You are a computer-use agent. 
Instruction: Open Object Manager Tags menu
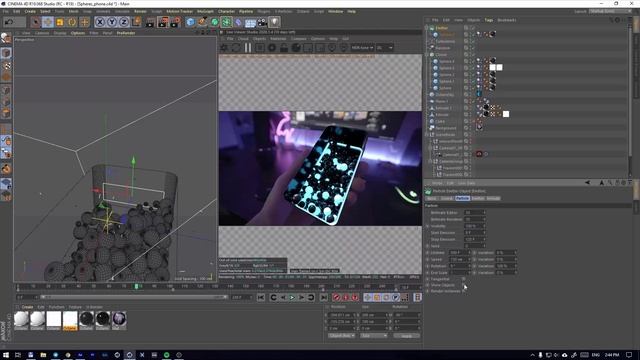489,20
